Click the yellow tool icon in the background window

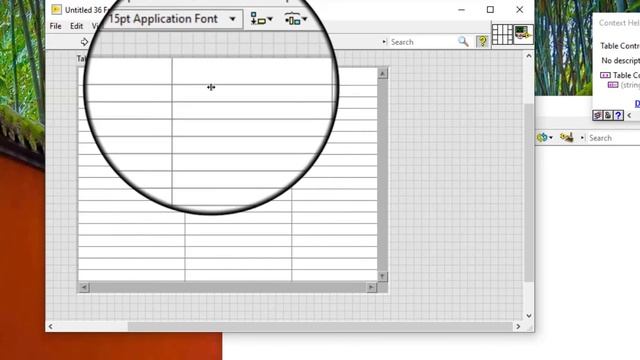click(x=567, y=138)
